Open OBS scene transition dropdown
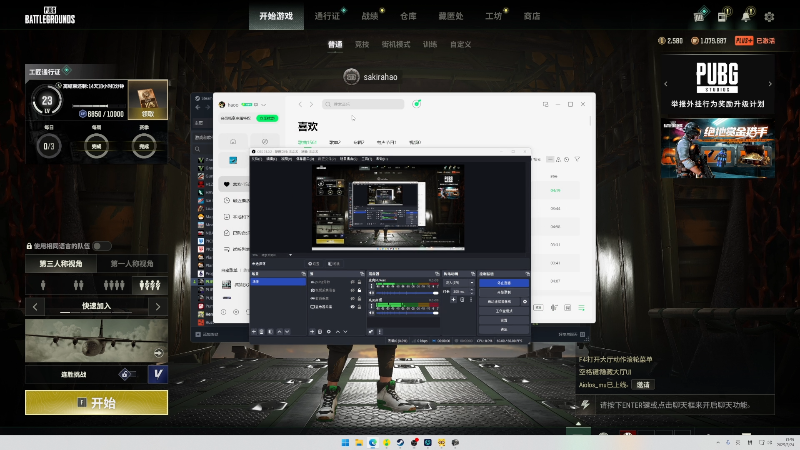Screen dimensions: 800x450 point(458,282)
